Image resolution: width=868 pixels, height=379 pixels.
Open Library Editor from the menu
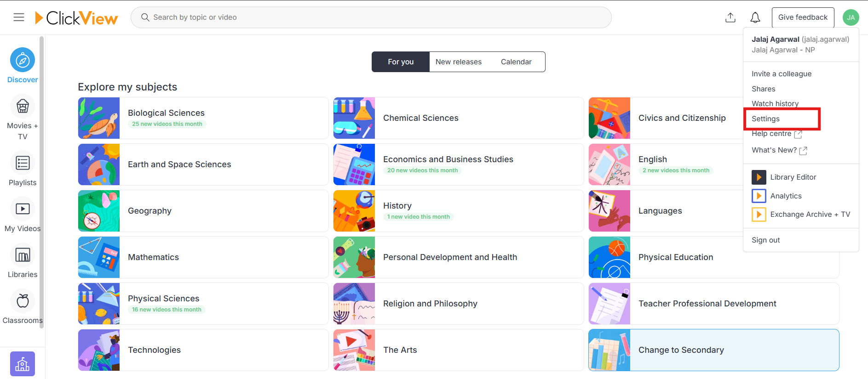[x=793, y=177]
